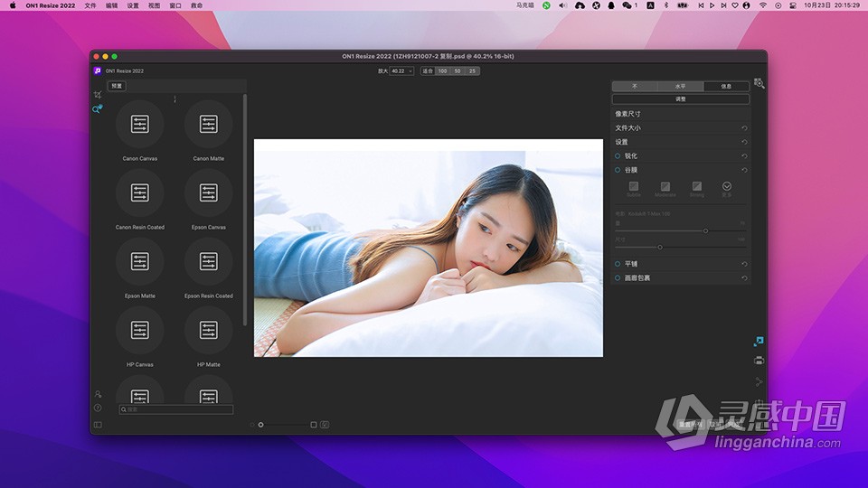Enable the 谷膜 toggle circle

pos(618,170)
